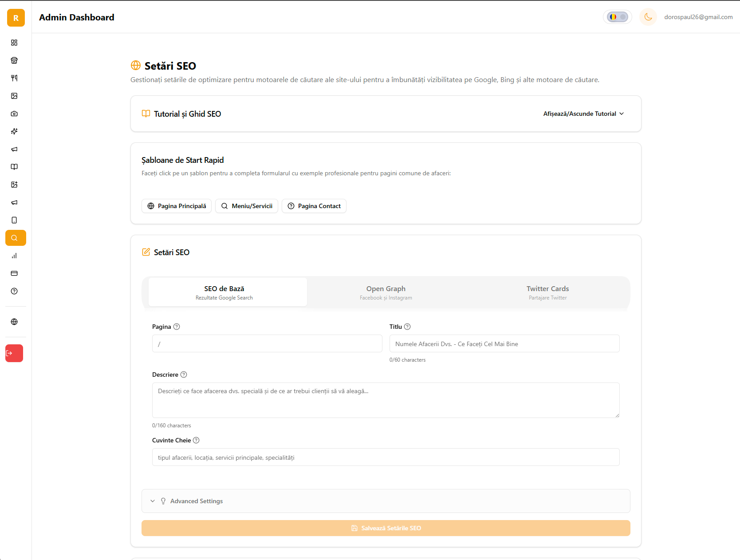Open the dashboard grid view
The width and height of the screenshot is (740, 560).
[14, 43]
